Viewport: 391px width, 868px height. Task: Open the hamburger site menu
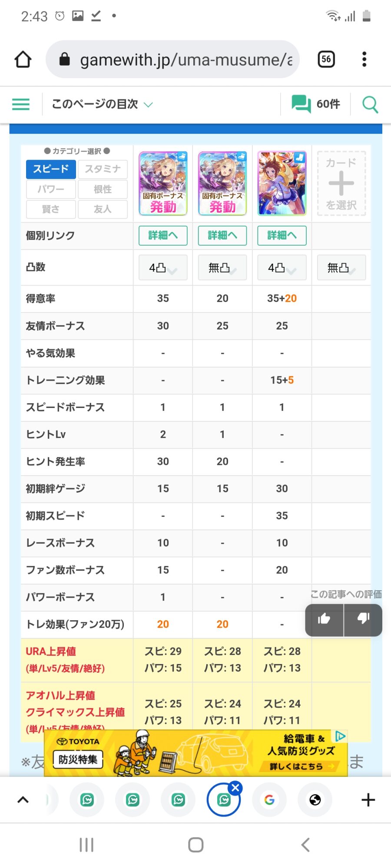point(21,104)
